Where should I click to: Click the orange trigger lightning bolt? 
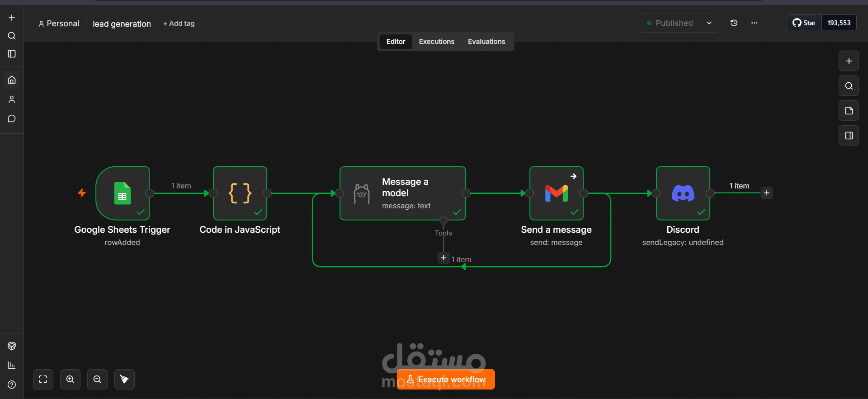pos(82,193)
